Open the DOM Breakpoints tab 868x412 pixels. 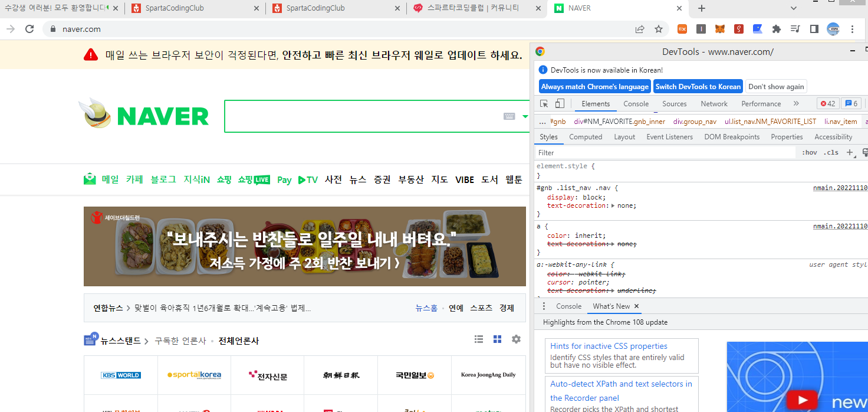(732, 137)
